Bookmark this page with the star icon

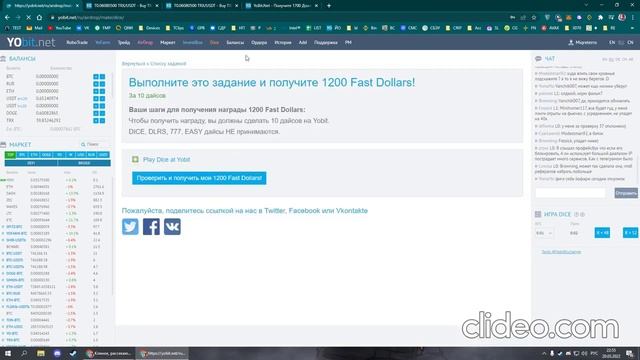[x=534, y=18]
